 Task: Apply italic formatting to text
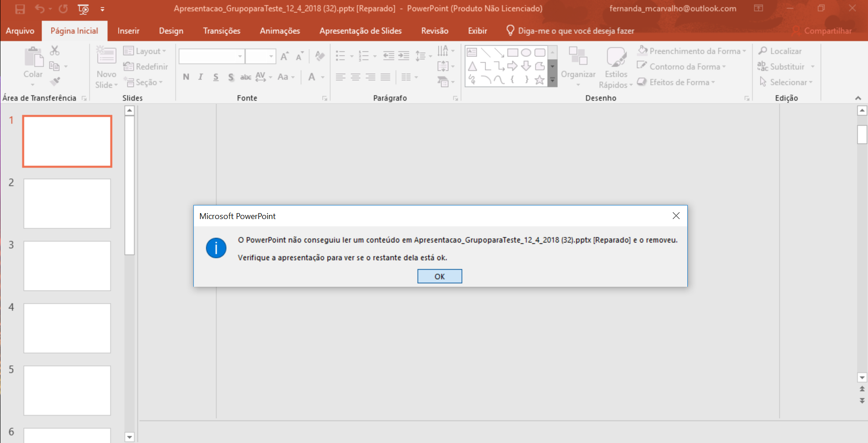200,77
